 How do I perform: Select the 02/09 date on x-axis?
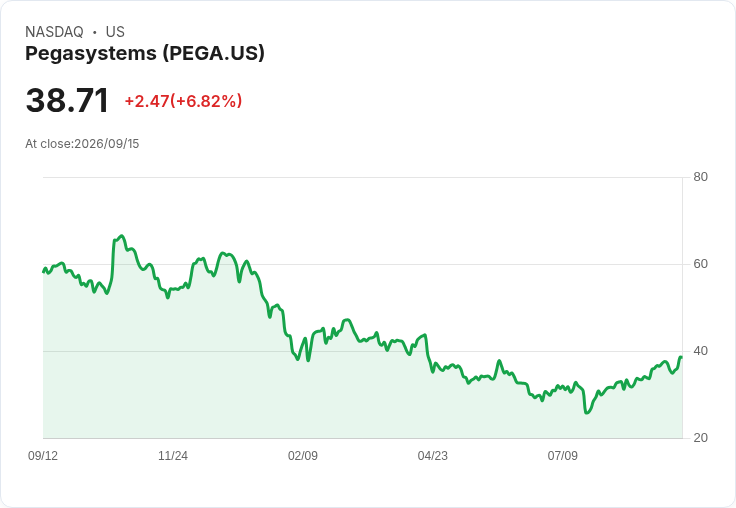pyautogui.click(x=303, y=456)
